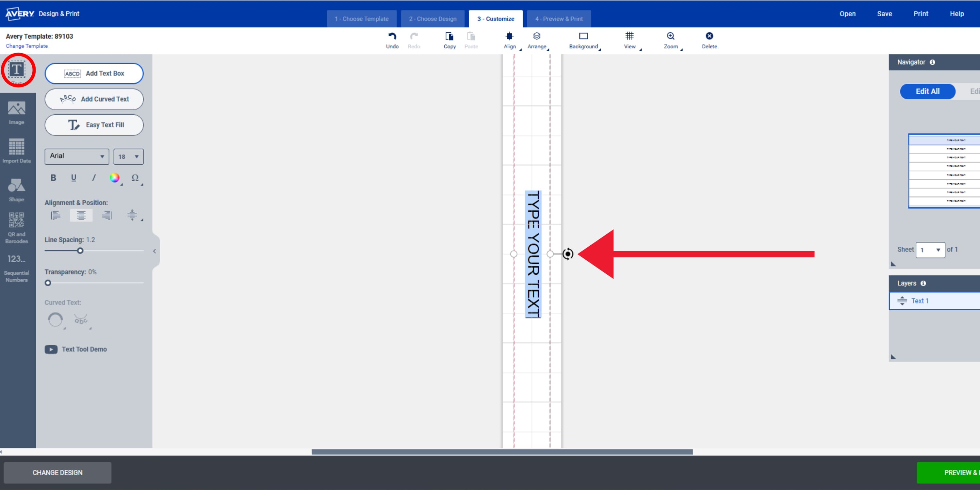This screenshot has height=490, width=980.
Task: Switch to Choose Design tab
Action: coord(433,19)
